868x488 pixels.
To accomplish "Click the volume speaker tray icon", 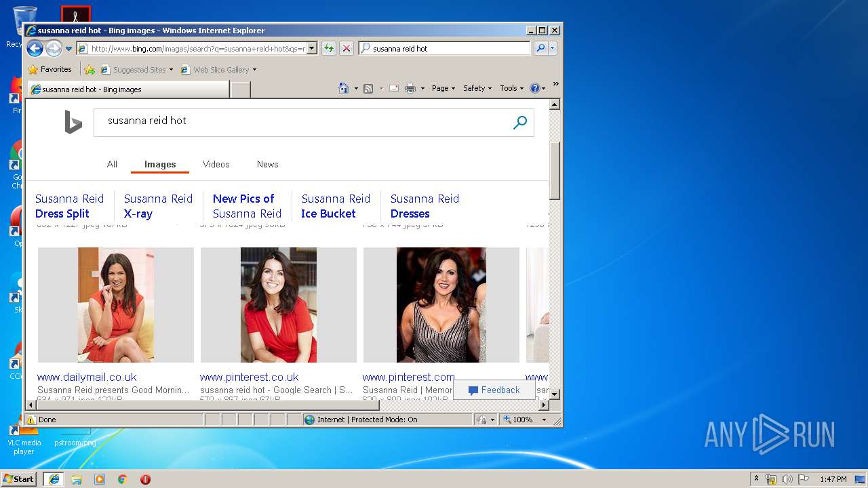I will pos(787,479).
